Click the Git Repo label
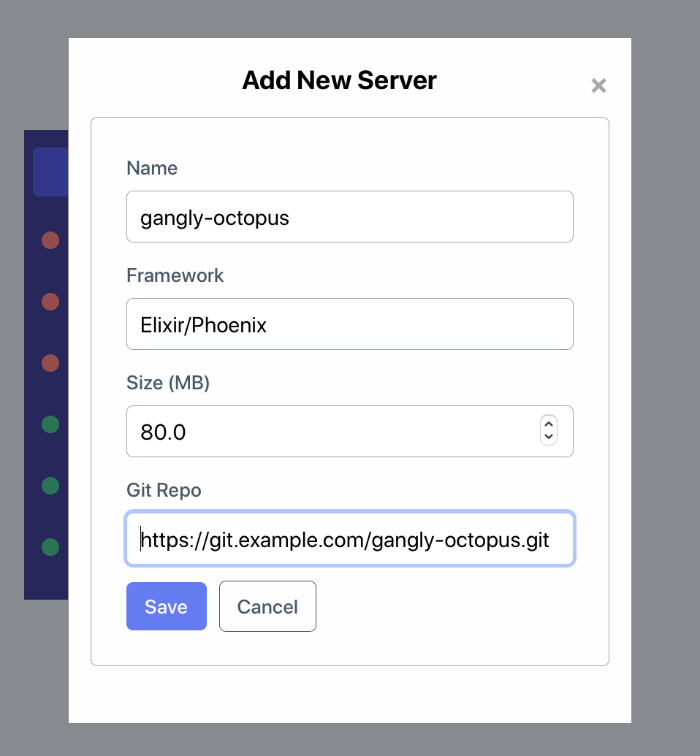Screen dimensions: 700x756 coord(164,490)
